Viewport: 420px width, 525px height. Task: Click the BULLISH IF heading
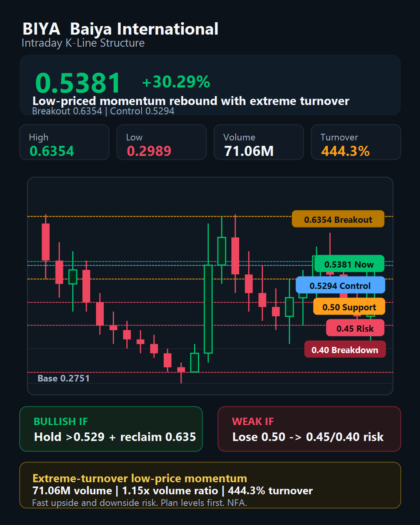click(x=61, y=422)
